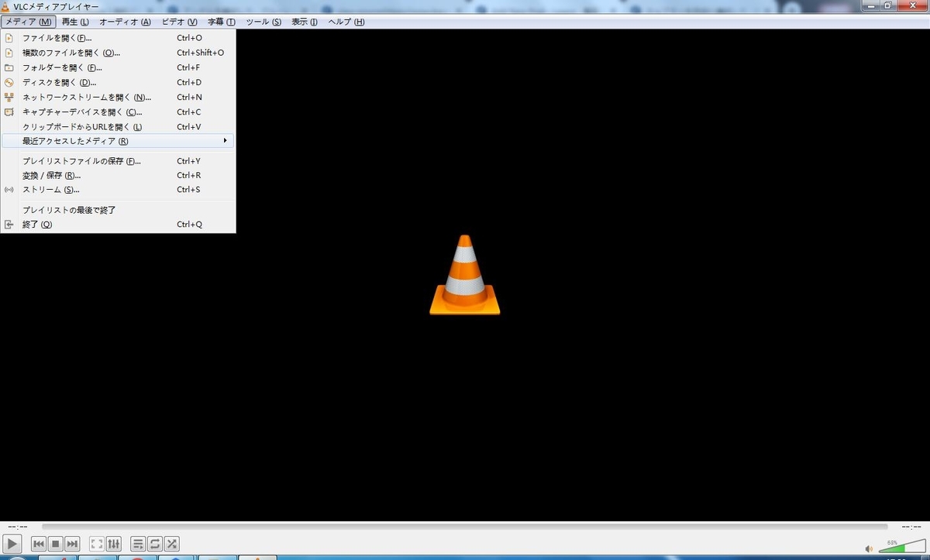The height and width of the screenshot is (560, 930).
Task: Select ファイルを開く (Open File) entry
Action: (118, 37)
